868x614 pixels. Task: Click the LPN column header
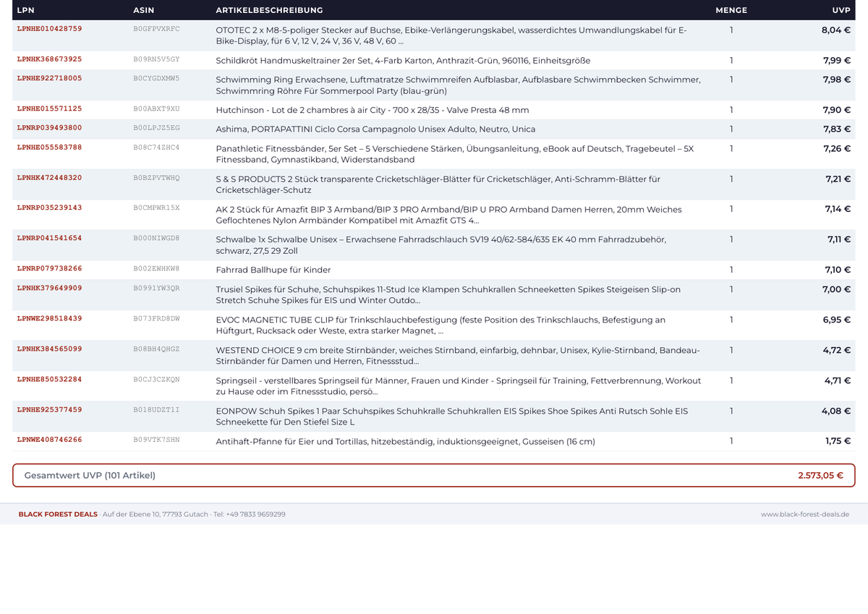pos(25,10)
